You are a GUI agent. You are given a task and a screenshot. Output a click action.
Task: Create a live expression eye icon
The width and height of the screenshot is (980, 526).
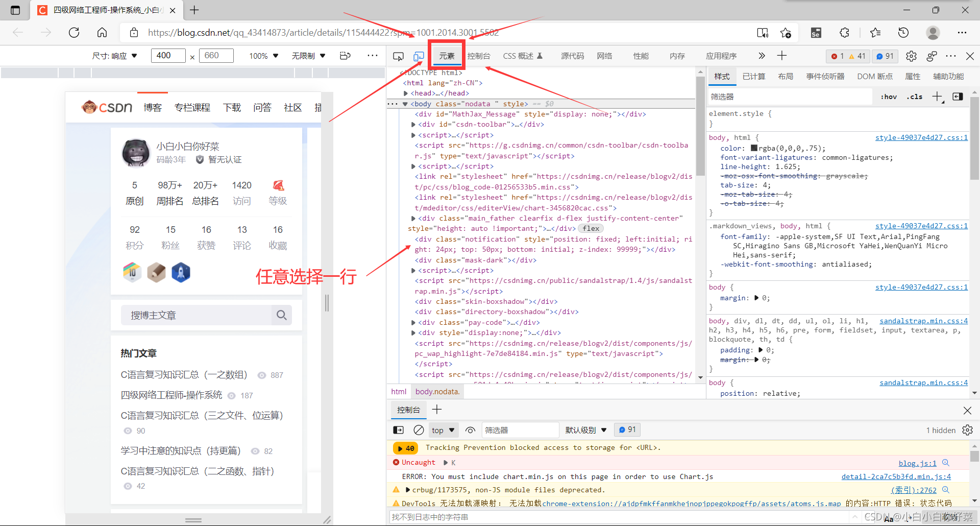471,430
